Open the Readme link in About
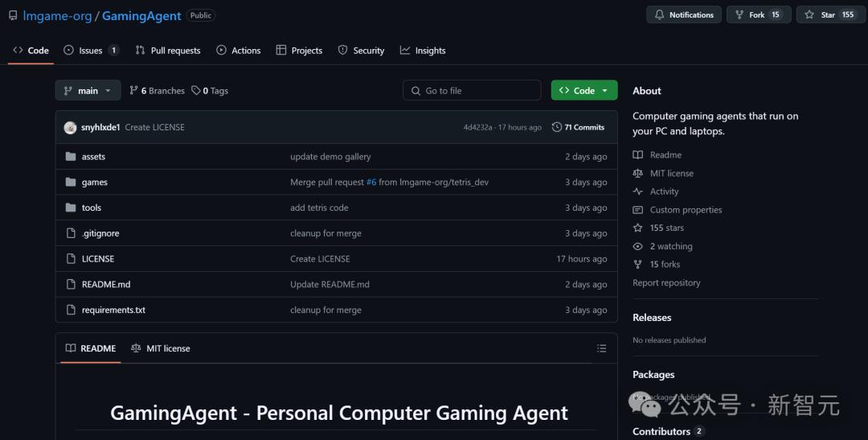This screenshot has width=868, height=440. [657, 155]
